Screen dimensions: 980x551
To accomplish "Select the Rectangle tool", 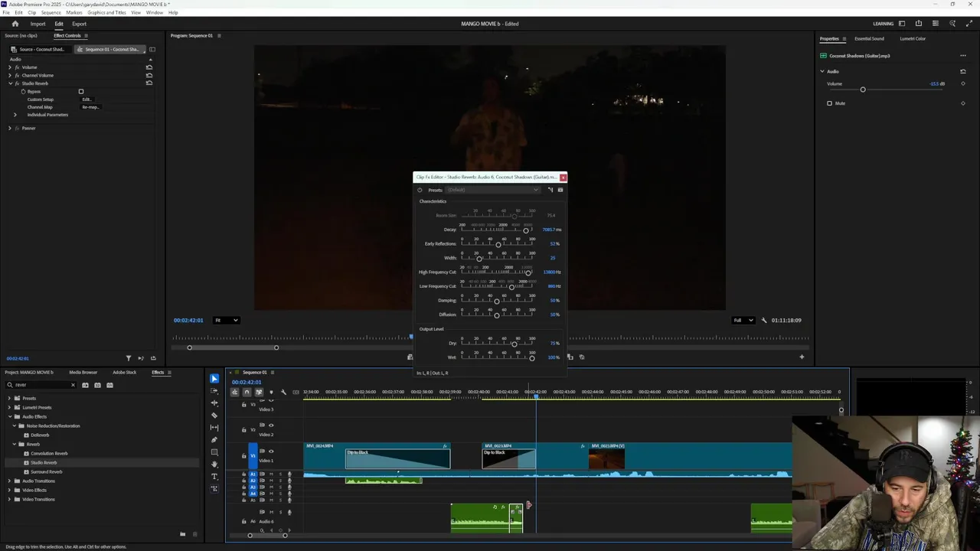I will [214, 452].
